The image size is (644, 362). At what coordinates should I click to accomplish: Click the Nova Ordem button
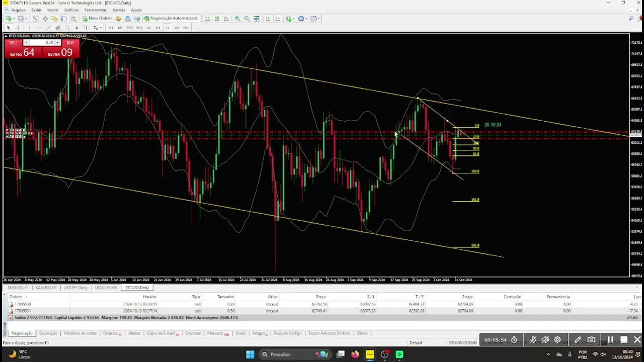tap(97, 19)
